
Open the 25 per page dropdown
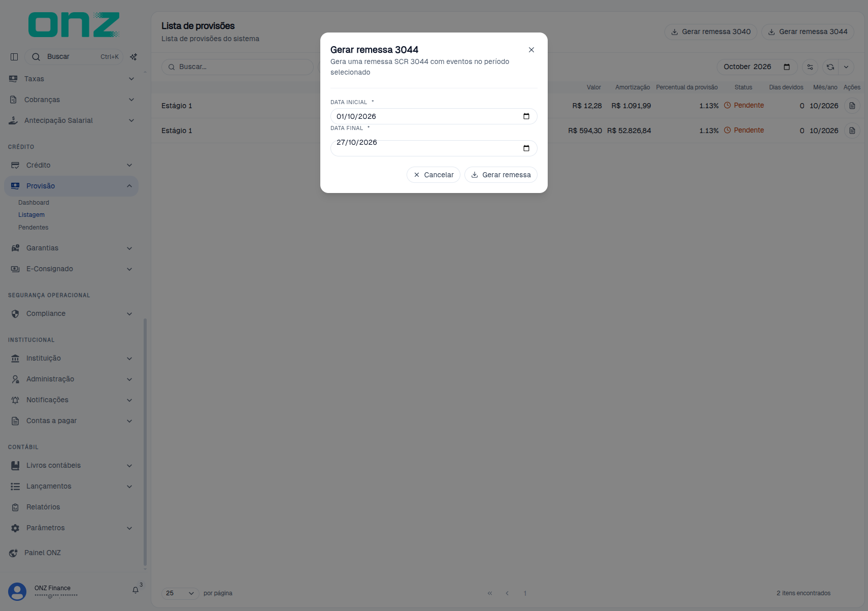180,593
